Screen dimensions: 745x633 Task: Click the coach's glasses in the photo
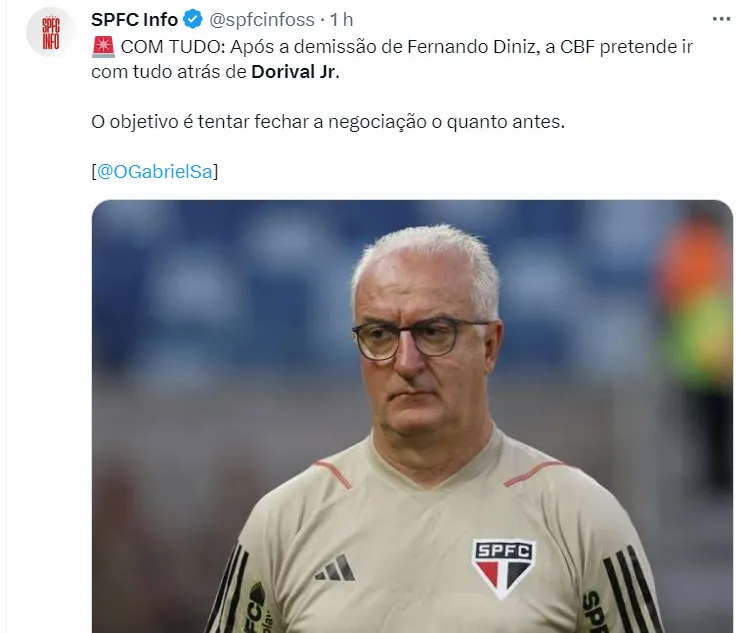coord(418,338)
